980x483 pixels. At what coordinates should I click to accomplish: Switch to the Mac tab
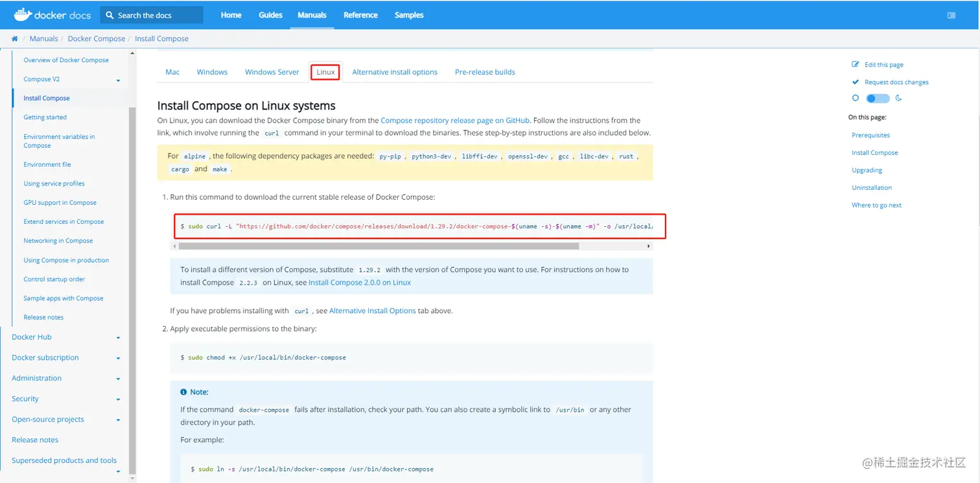[172, 72]
